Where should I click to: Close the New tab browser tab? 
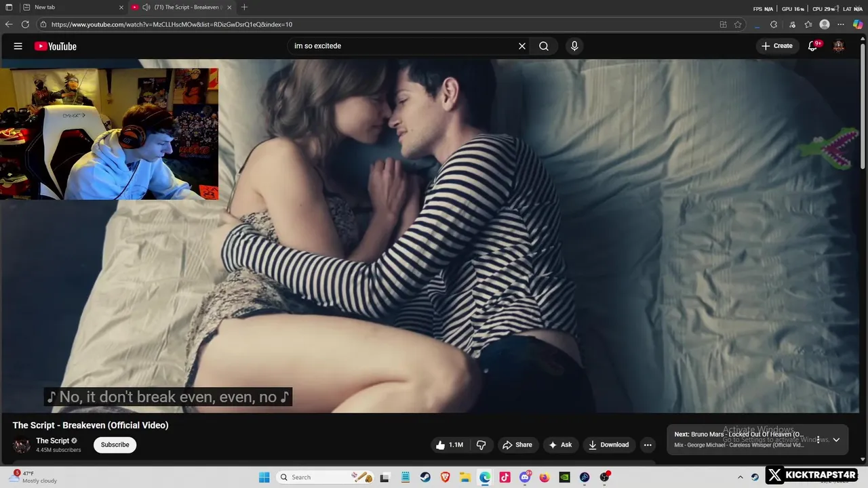(x=121, y=7)
